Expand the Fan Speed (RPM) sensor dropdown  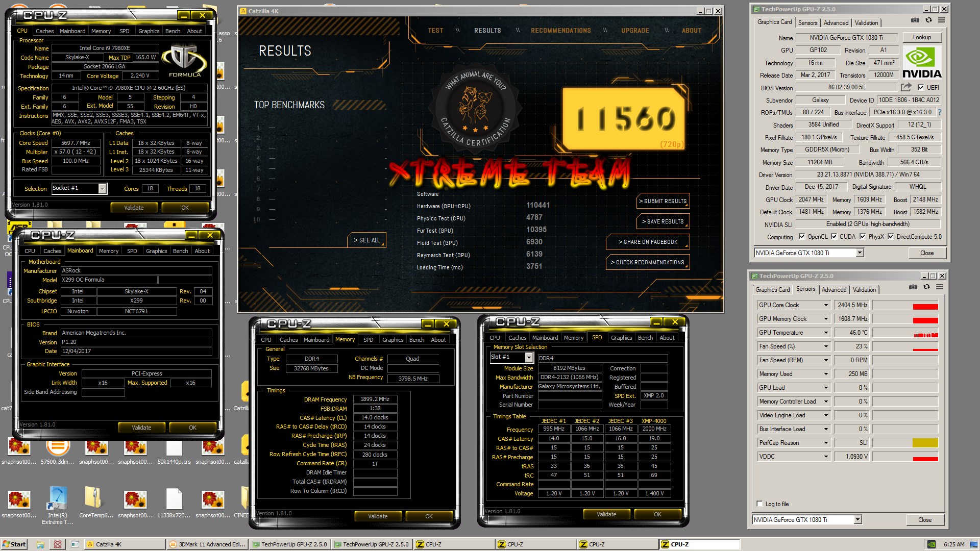(826, 360)
